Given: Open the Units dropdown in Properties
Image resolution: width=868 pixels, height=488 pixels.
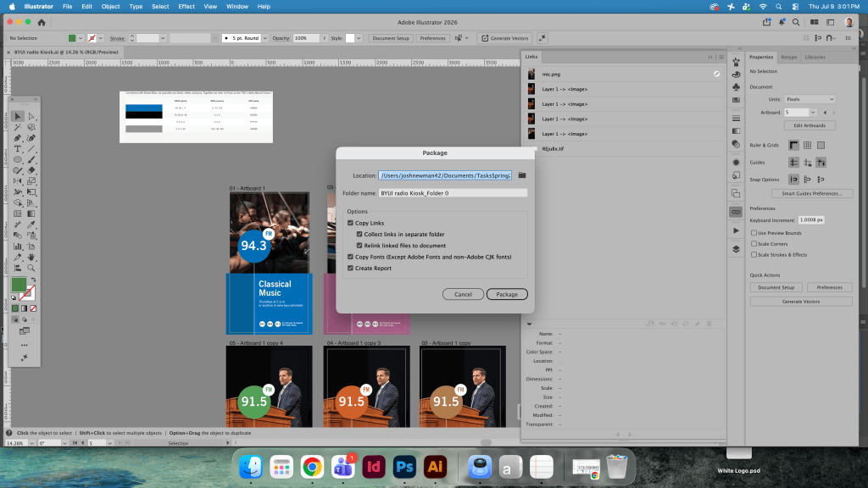Looking at the screenshot, I should (810, 99).
